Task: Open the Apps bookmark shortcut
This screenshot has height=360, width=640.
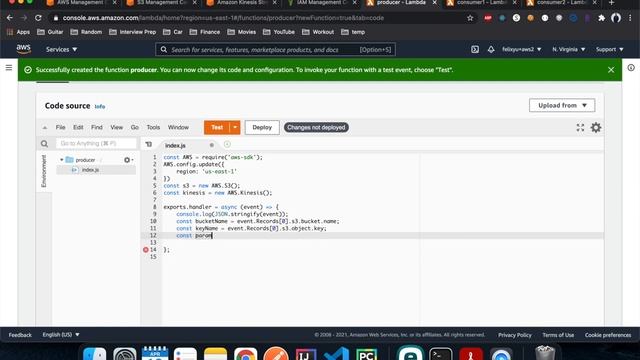Action: coord(18,32)
